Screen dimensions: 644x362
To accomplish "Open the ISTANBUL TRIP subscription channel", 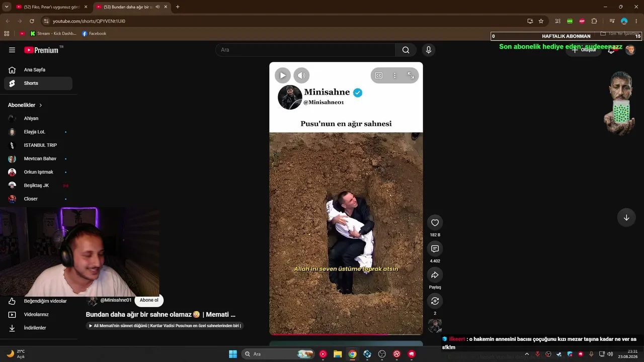I will click(x=38, y=145).
